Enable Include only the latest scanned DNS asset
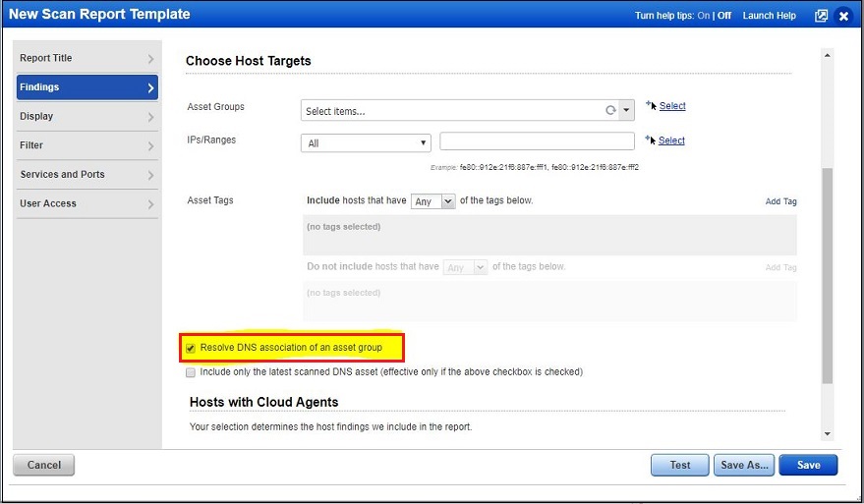This screenshot has width=864, height=504. pos(191,372)
